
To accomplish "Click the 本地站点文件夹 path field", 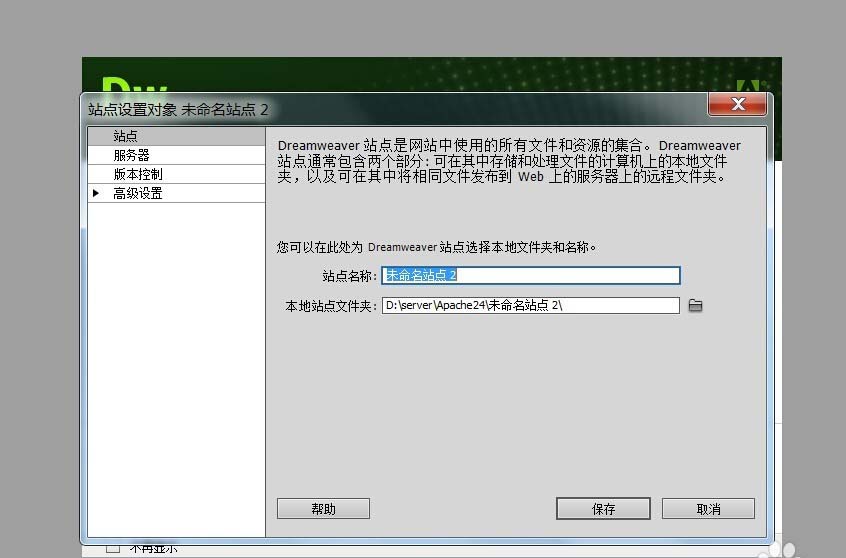I will pyautogui.click(x=531, y=305).
